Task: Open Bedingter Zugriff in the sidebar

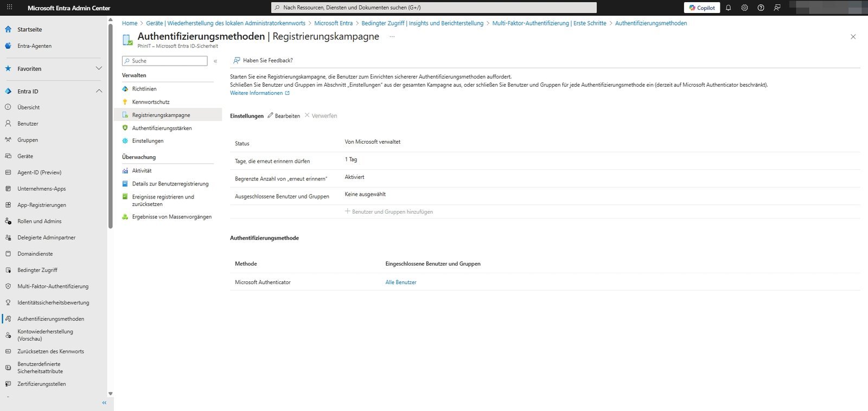Action: pos(37,270)
